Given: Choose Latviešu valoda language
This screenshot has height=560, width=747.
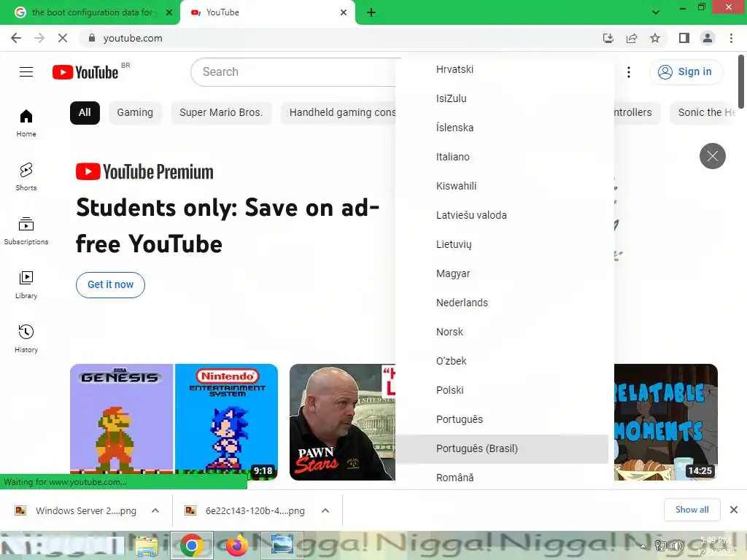Looking at the screenshot, I should click(502, 215).
